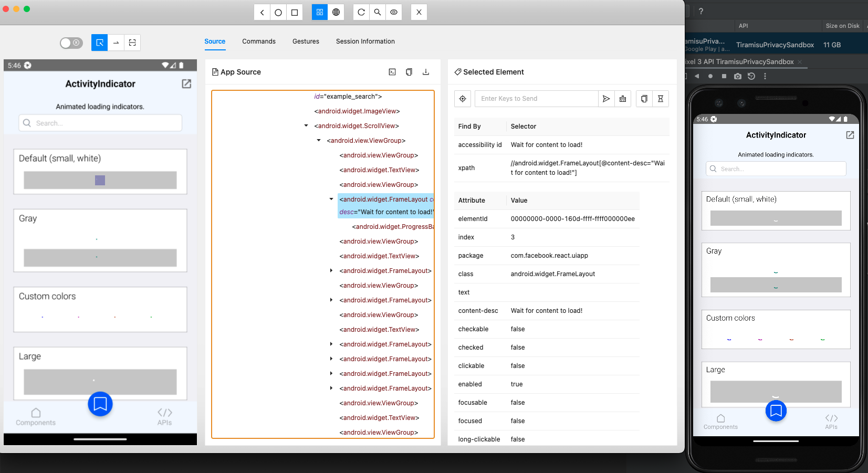Image resolution: width=868 pixels, height=473 pixels.
Task: Click Search field in Appium screenshot pane
Action: click(100, 123)
